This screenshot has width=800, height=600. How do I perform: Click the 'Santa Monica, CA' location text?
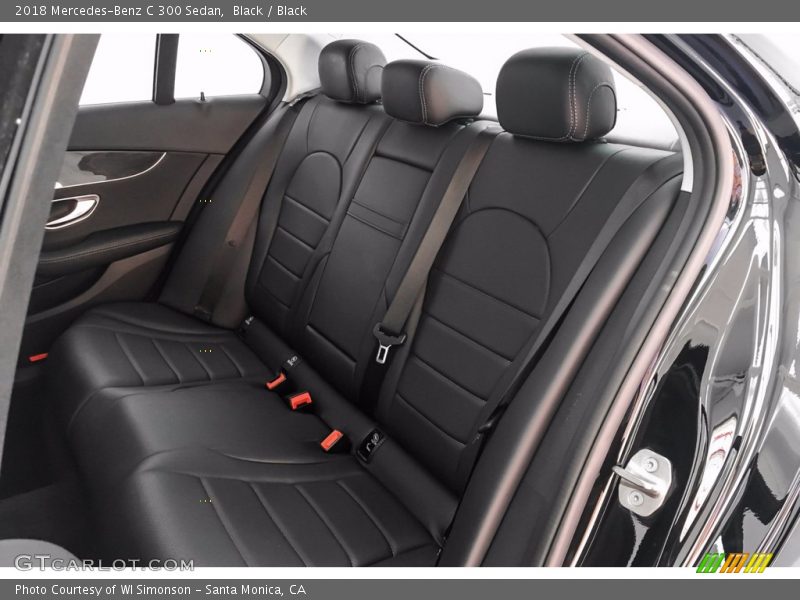coord(256,590)
